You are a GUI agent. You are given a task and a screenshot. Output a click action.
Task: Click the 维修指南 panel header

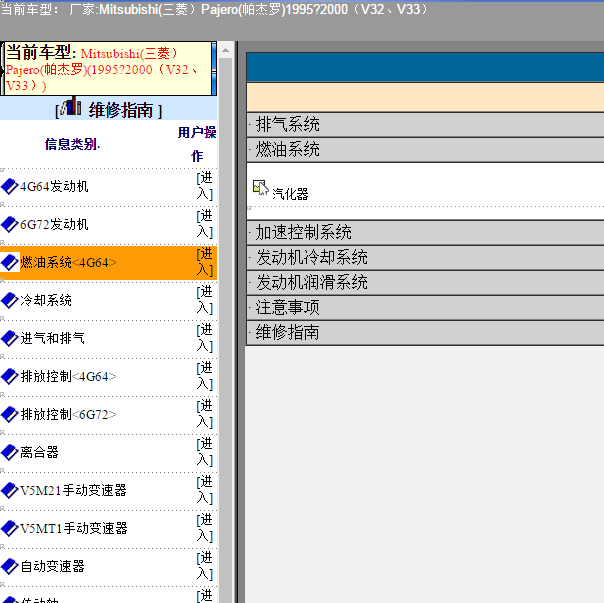click(x=109, y=108)
